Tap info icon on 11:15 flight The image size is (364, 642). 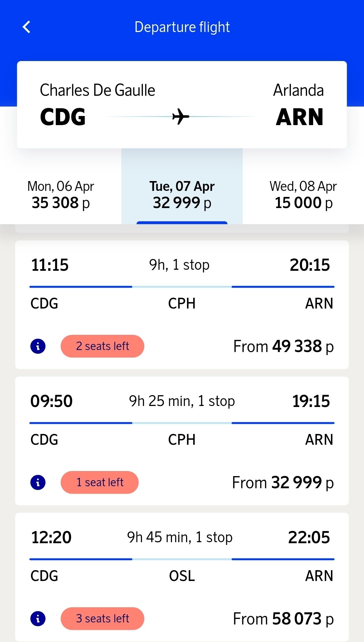pos(38,346)
